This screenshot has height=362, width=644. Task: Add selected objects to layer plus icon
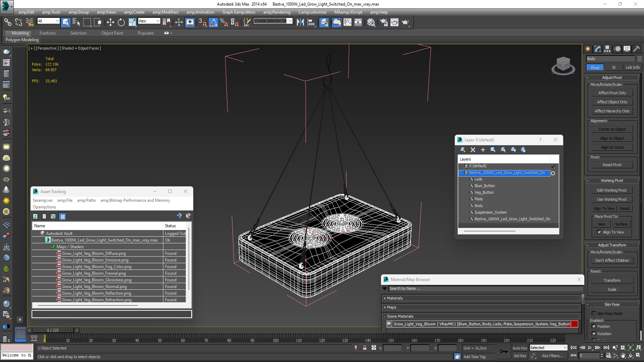click(x=483, y=150)
